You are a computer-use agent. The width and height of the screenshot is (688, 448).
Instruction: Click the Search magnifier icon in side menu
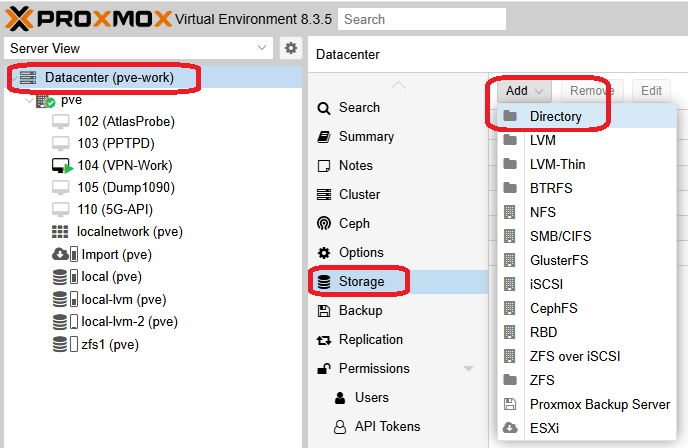pyautogui.click(x=324, y=108)
